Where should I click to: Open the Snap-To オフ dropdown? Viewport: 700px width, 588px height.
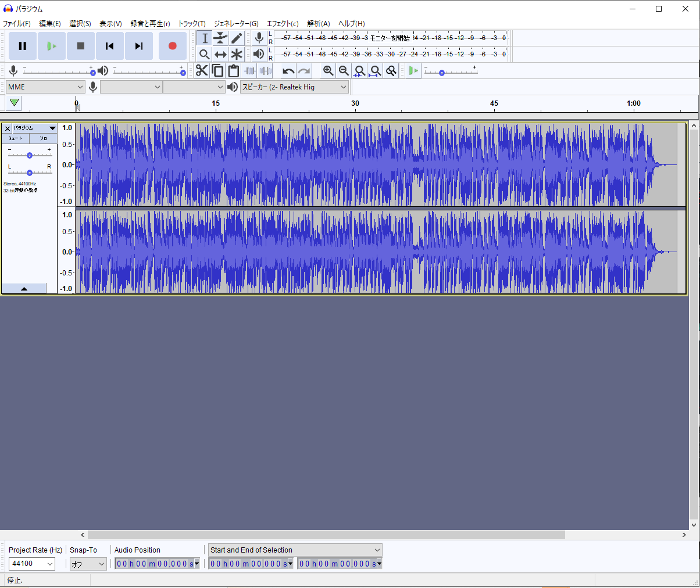coord(88,564)
